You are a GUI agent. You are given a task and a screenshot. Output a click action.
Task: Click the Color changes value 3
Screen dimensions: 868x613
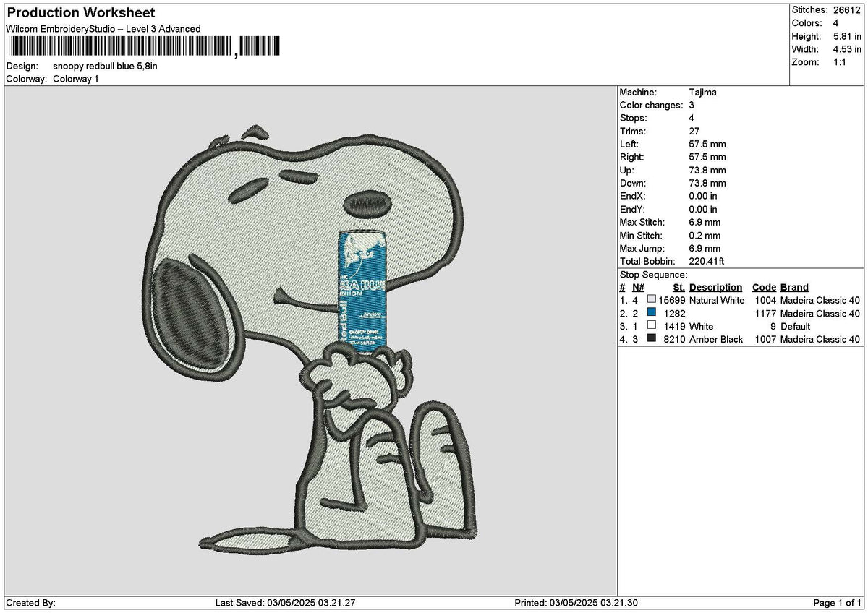tap(692, 106)
